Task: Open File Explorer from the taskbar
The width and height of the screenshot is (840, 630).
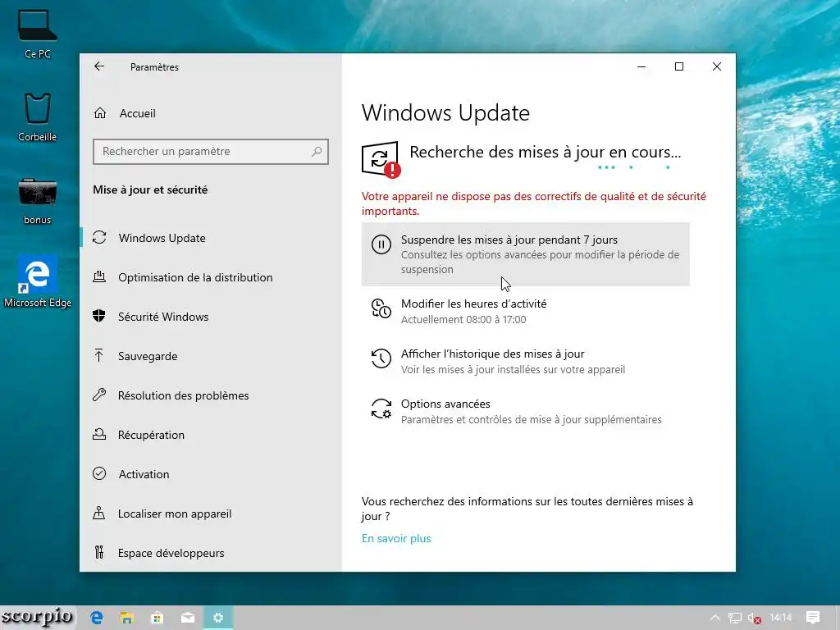Action: [126, 618]
